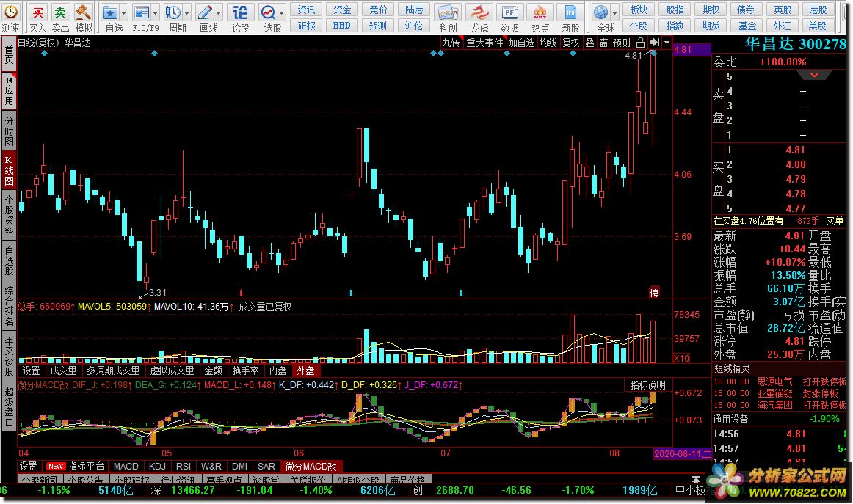853x504 pixels.
Task: Expand the F10/F9 dropdown arrow
Action: [x=155, y=12]
